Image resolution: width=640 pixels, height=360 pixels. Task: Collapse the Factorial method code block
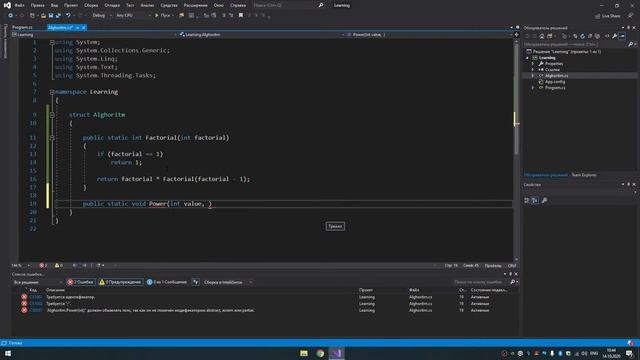[52, 138]
